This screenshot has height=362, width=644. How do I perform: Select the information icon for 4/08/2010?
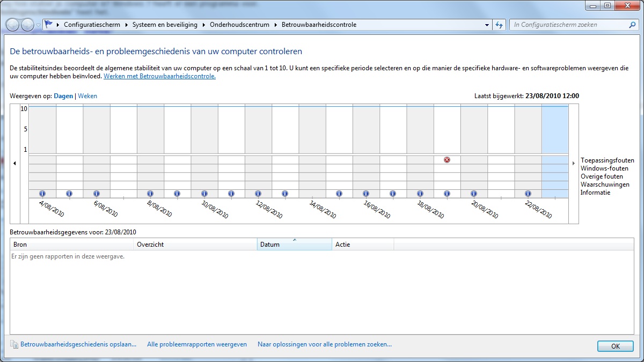42,194
